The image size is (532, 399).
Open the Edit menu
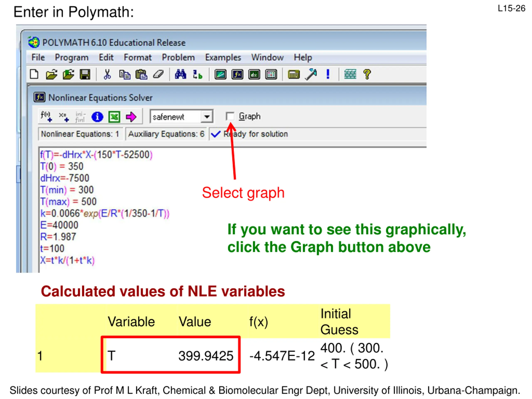pyautogui.click(x=106, y=58)
